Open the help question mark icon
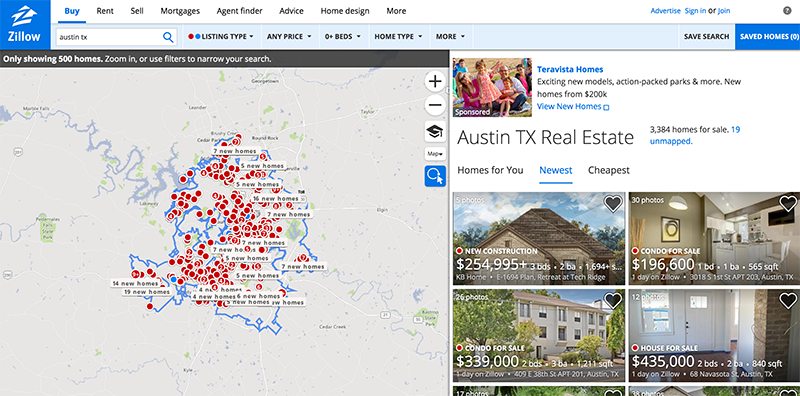 point(787,10)
